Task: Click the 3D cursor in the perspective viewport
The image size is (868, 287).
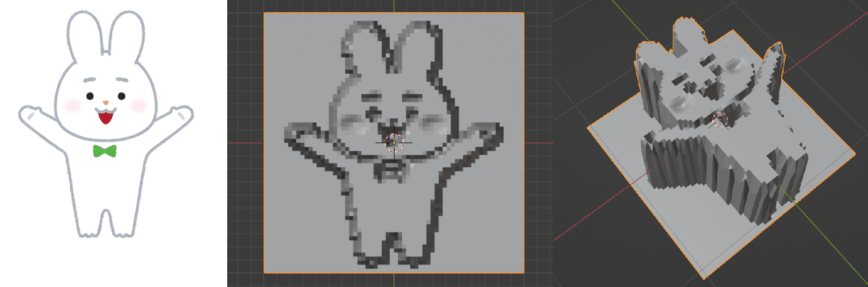Action: pyautogui.click(x=720, y=119)
